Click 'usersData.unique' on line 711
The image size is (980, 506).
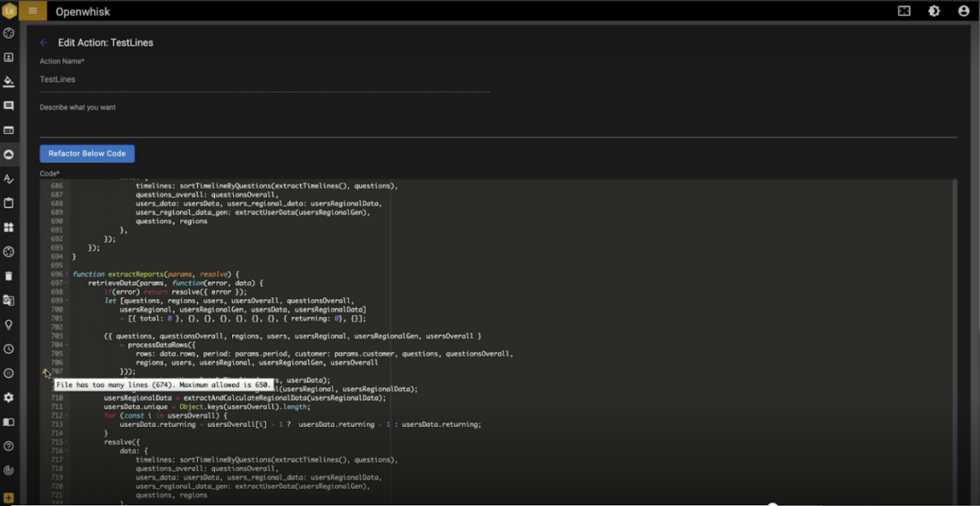click(136, 407)
